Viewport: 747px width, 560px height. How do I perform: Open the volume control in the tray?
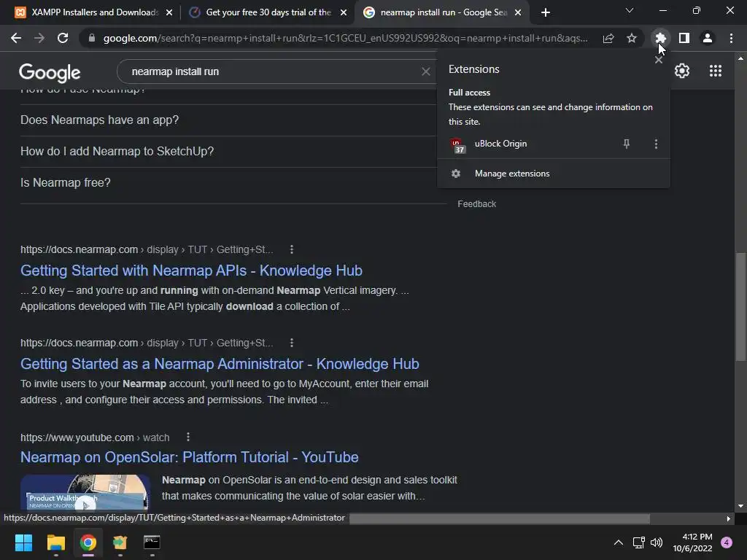657,542
